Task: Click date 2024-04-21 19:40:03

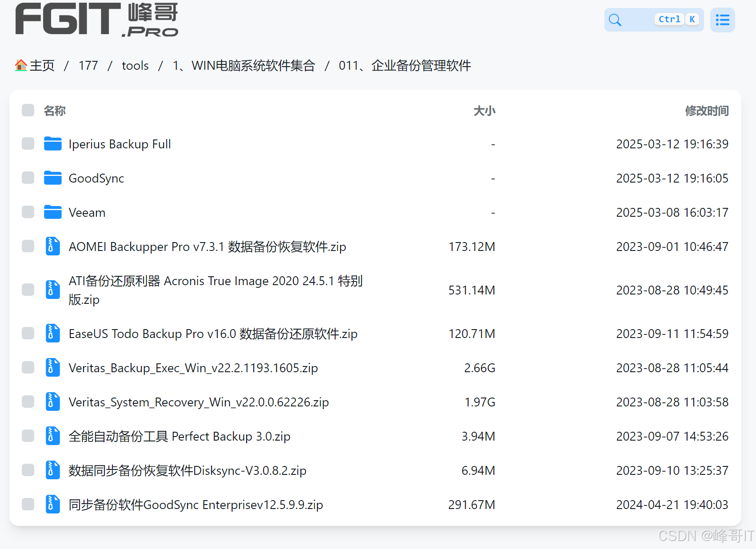Action: click(672, 505)
